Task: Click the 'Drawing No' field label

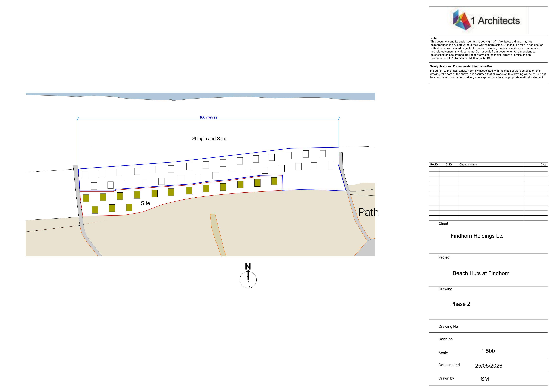Action: click(448, 327)
